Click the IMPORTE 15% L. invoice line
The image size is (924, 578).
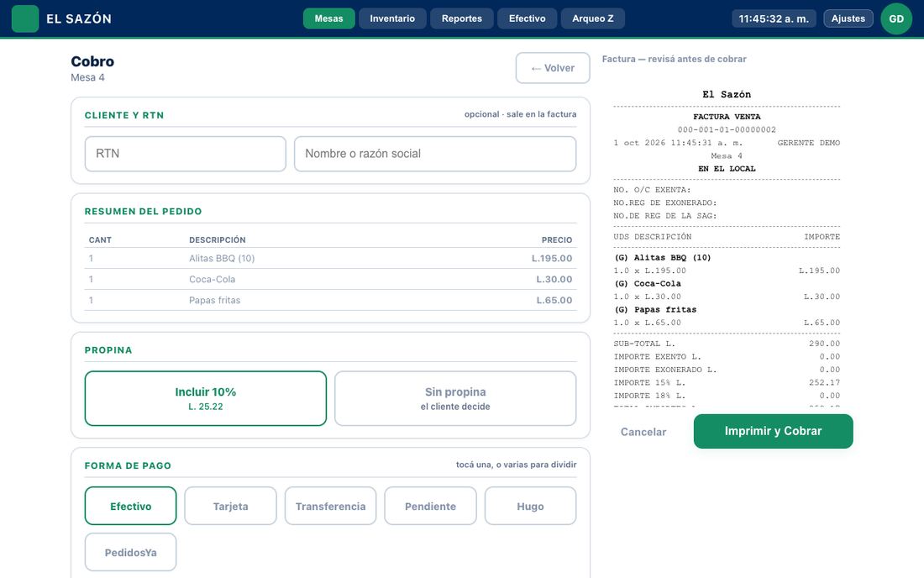point(727,382)
